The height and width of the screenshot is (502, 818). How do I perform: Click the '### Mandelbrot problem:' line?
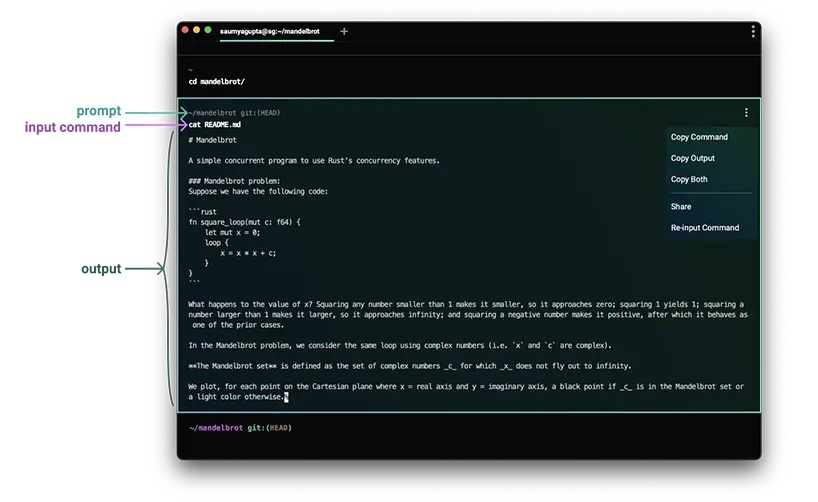pyautogui.click(x=234, y=181)
